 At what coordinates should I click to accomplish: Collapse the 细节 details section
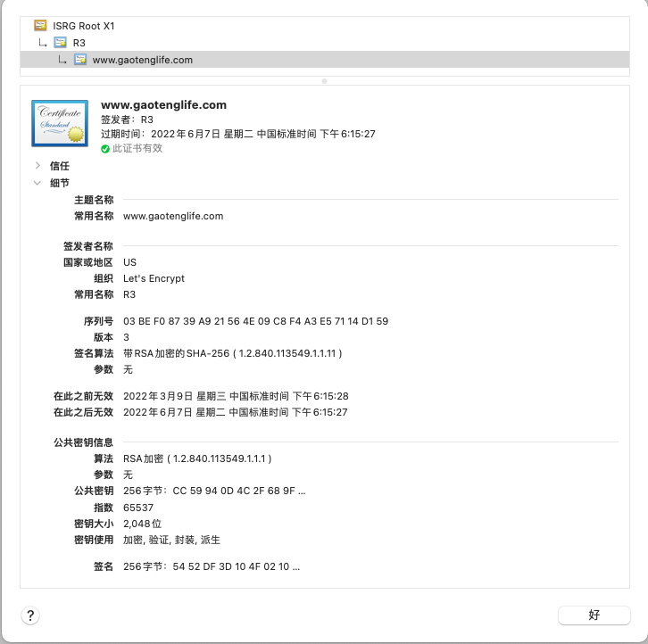(x=37, y=183)
